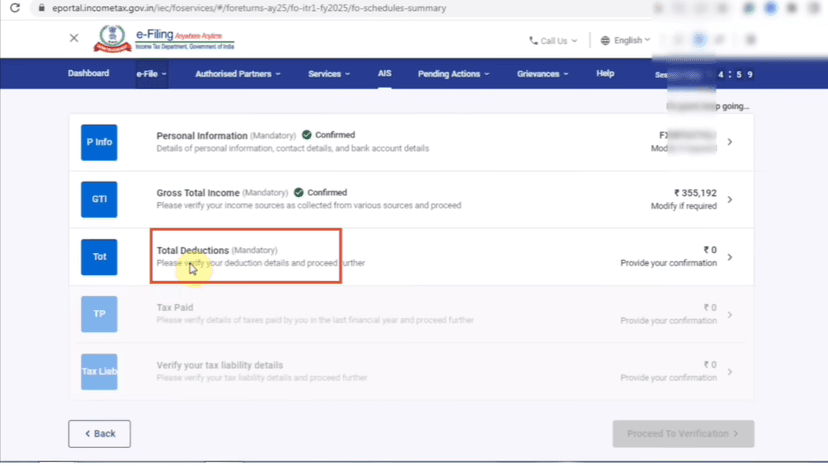This screenshot has width=828, height=466.
Task: Open the Pending Actions menu
Action: (x=454, y=74)
